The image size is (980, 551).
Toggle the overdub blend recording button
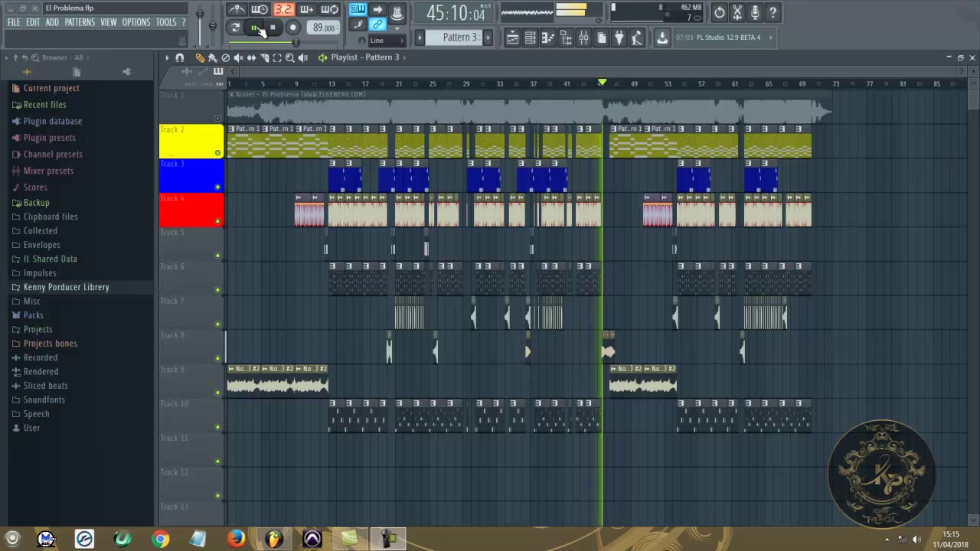[x=306, y=10]
